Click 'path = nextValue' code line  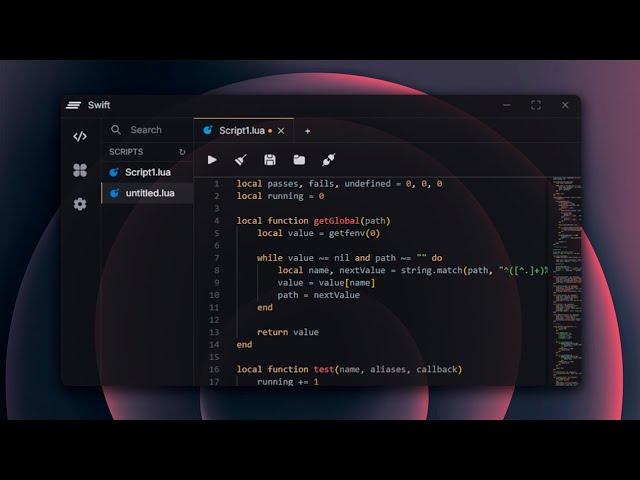[318, 295]
